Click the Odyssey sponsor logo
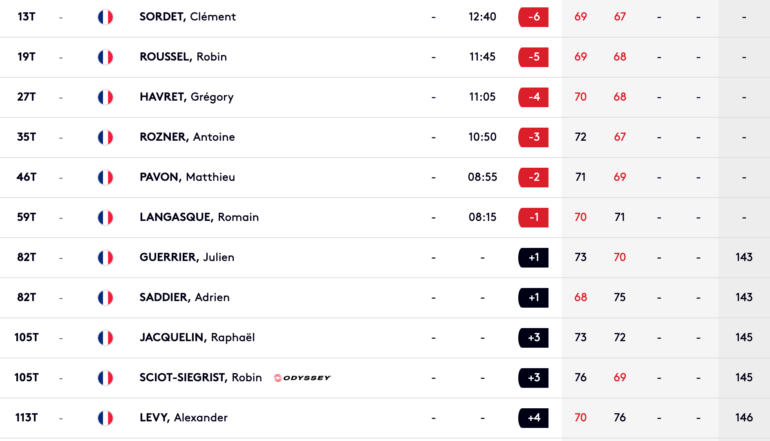 coord(302,378)
